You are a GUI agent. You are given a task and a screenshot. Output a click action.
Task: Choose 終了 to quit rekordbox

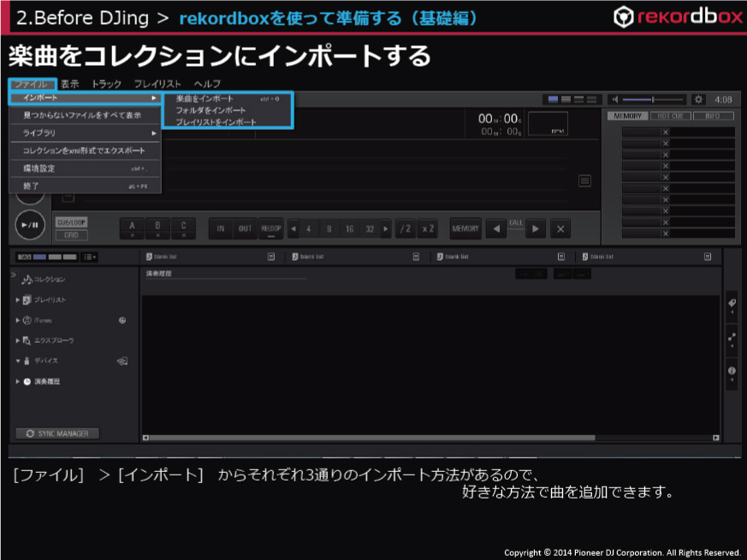[86, 186]
